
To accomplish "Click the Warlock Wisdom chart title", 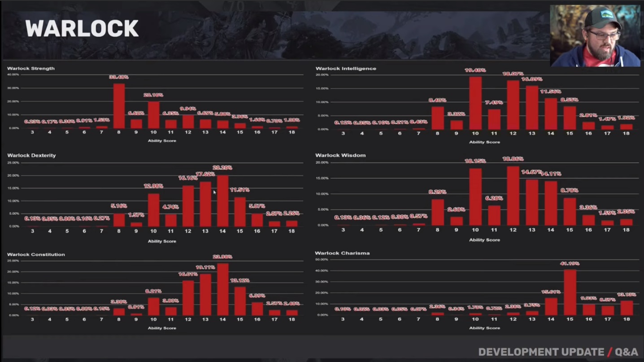I will 340,155.
